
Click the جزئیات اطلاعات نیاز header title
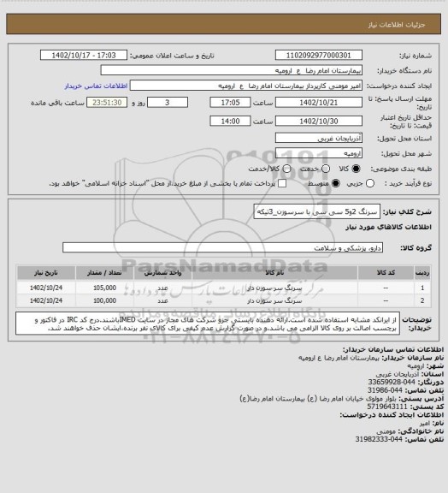[397, 25]
